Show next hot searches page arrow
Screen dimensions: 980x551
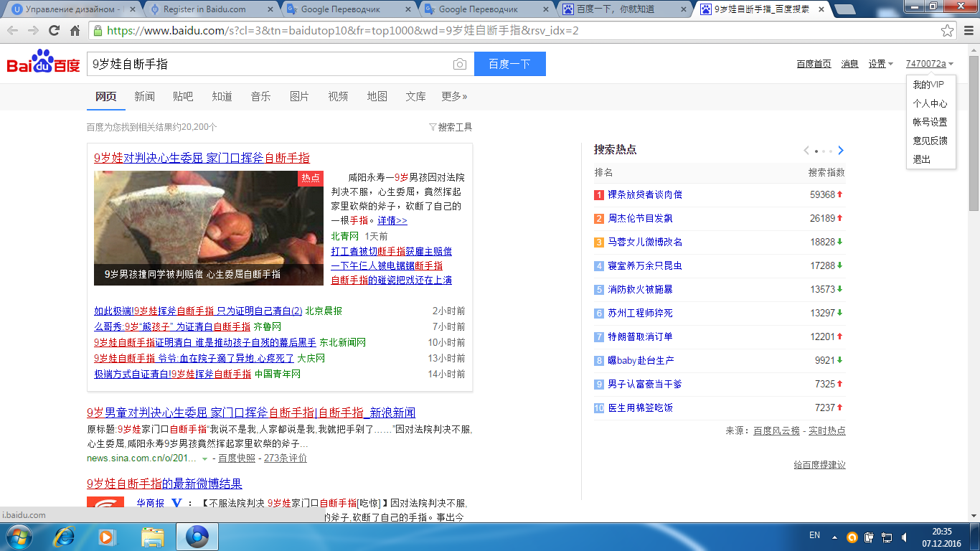pyautogui.click(x=841, y=151)
